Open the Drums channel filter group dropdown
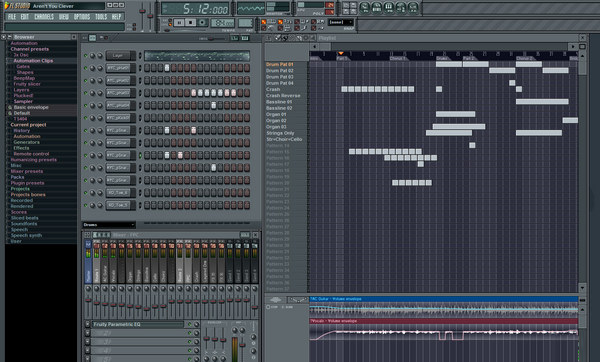The width and height of the screenshot is (600, 362). pyautogui.click(x=109, y=225)
